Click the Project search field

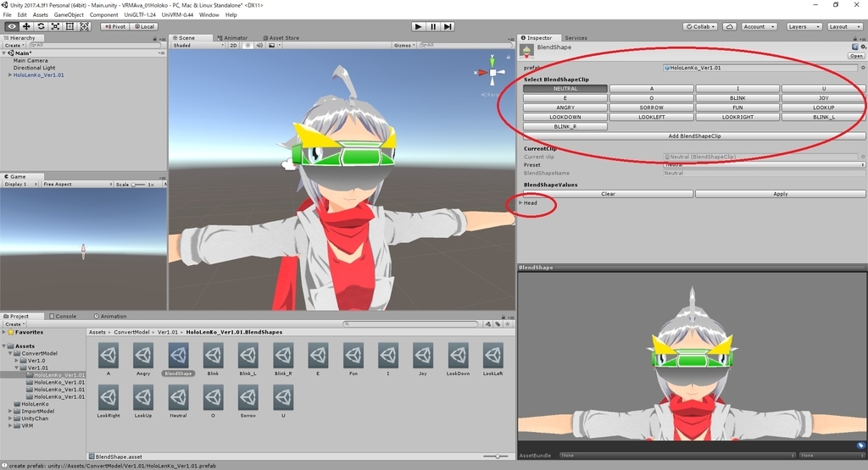[410, 324]
